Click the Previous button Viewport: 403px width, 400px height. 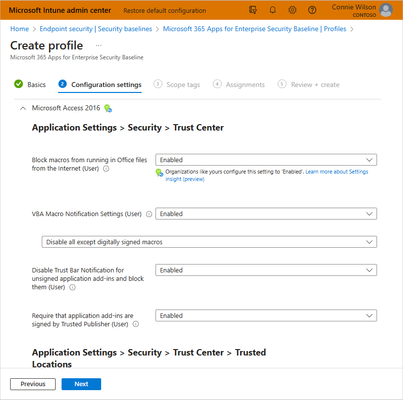[x=33, y=384]
